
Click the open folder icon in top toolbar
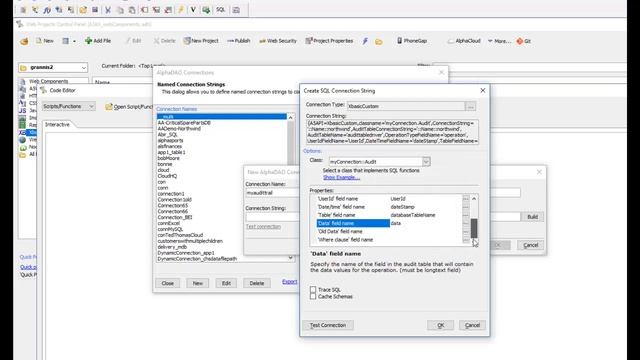(x=83, y=10)
